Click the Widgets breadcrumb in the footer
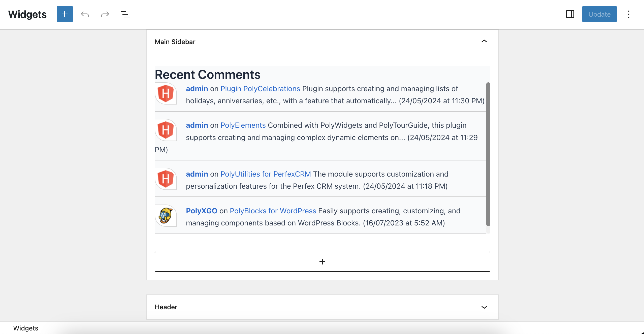The height and width of the screenshot is (334, 644). [26, 328]
